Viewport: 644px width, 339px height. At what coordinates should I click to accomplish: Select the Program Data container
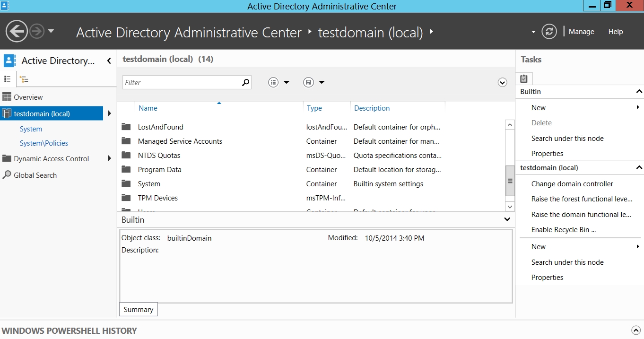[x=311, y=169]
